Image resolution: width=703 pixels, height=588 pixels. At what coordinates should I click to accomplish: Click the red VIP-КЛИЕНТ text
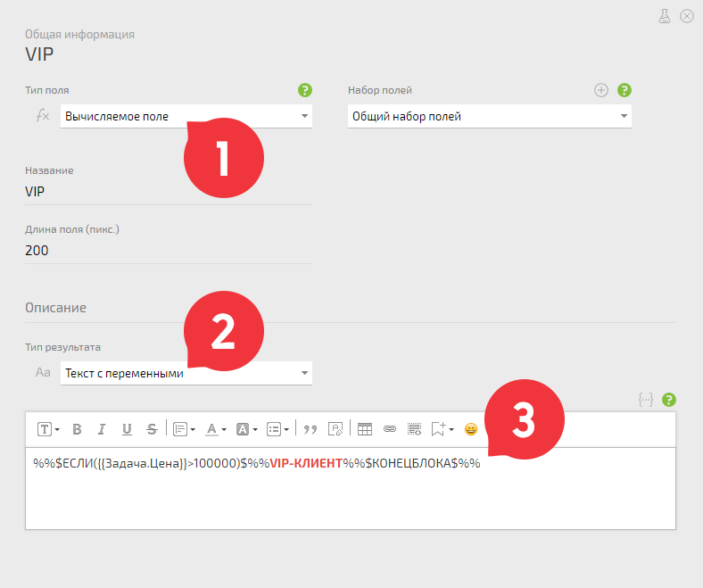click(306, 463)
